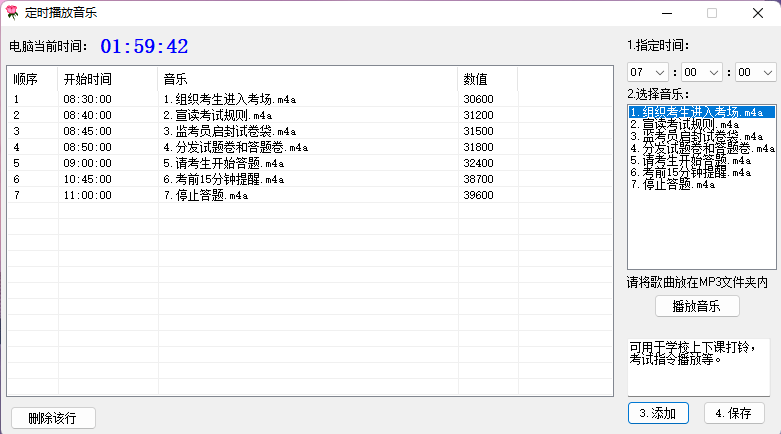This screenshot has height=434, width=781.
Task: Select 4.分发试题卷和答题卷.m4a in music list
Action: click(702, 148)
